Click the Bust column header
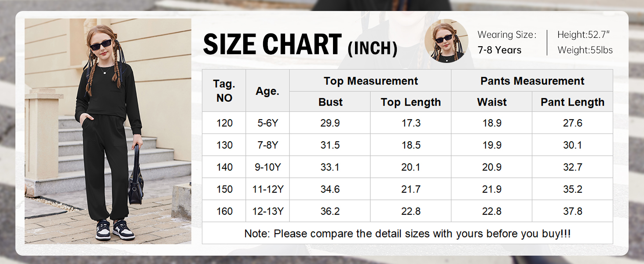644x264 pixels. (330, 102)
